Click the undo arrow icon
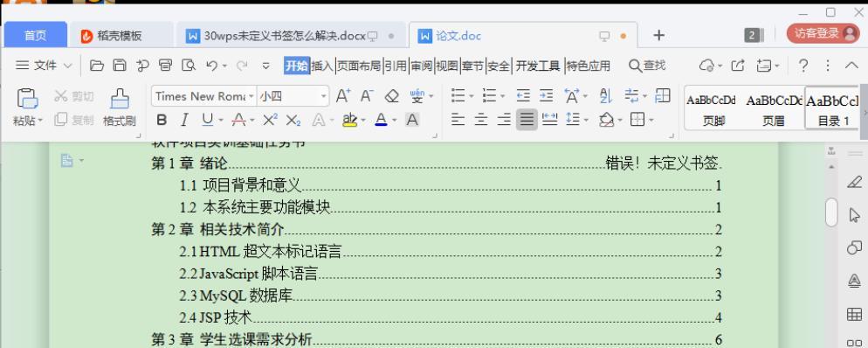Viewport: 868px width, 348px height. (211, 66)
